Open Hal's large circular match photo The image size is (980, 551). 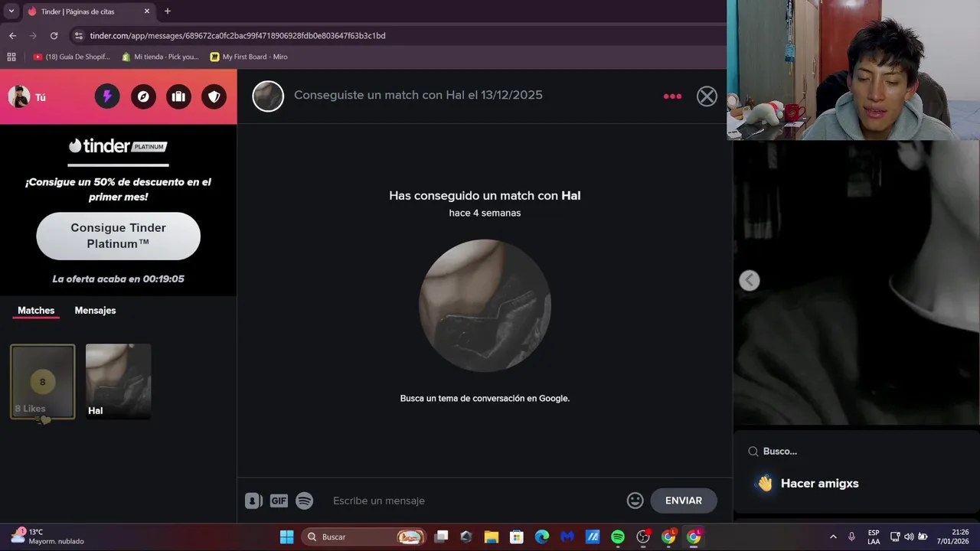tap(485, 305)
